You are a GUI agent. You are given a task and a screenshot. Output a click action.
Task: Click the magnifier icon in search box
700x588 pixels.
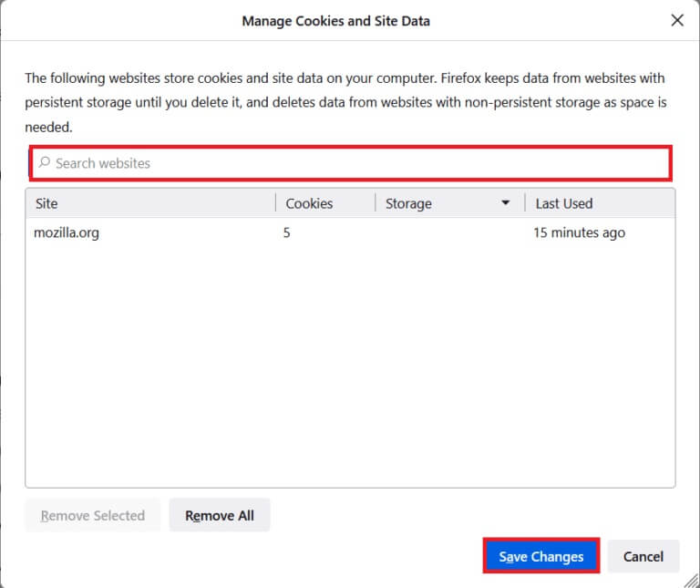[x=44, y=163]
